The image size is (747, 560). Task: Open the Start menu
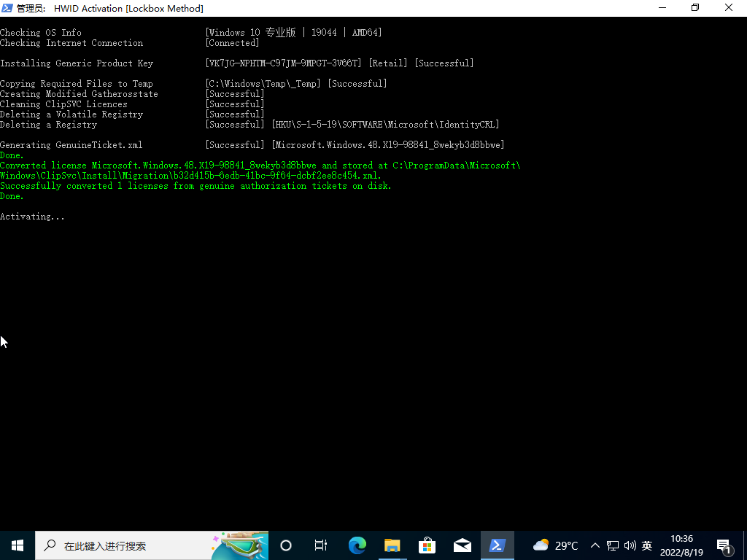pos(17,545)
